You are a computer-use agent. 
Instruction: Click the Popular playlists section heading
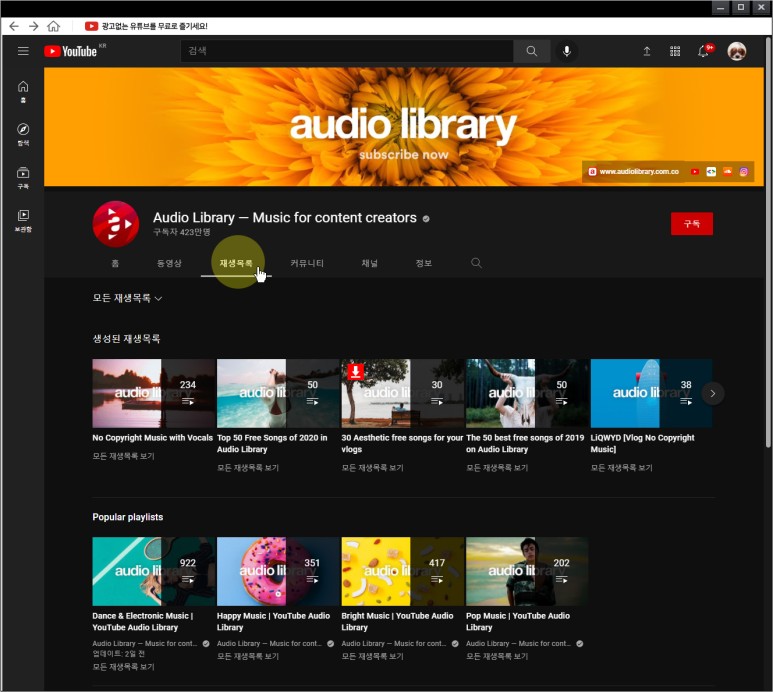128,517
